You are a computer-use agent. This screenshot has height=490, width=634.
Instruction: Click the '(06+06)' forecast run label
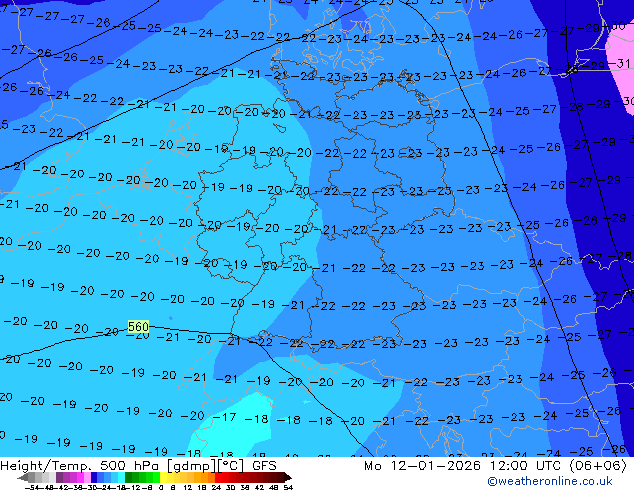[598, 466]
